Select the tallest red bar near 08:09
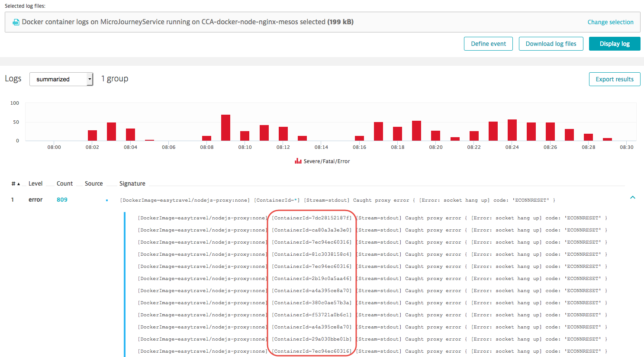Screen dimensions: 644x357 [225, 128]
